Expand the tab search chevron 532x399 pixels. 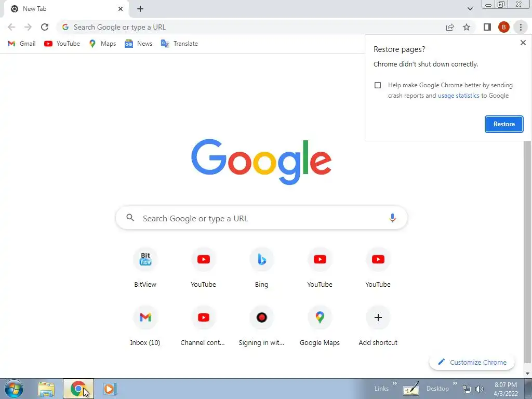point(470,9)
